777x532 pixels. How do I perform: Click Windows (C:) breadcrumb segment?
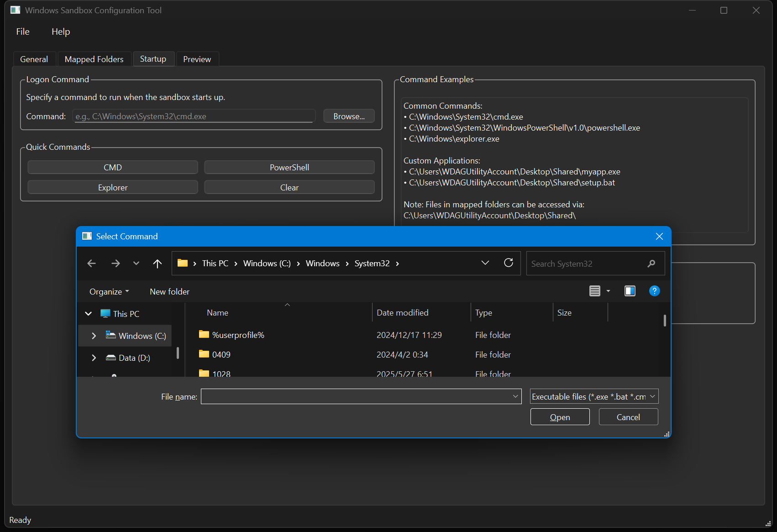[267, 263]
